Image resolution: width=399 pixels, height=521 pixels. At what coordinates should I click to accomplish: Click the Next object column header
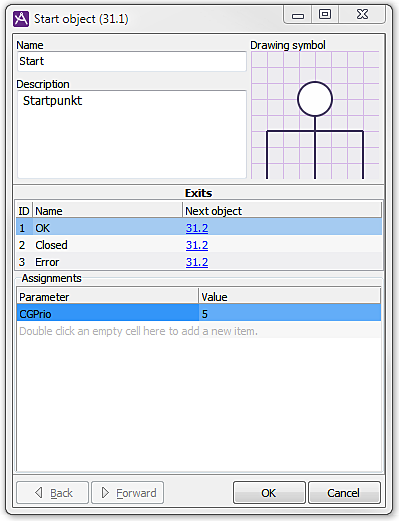point(282,211)
